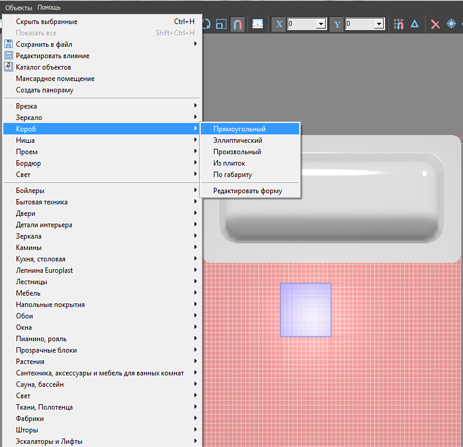
Task: Click the ruler measurement icon
Action: coord(257,24)
